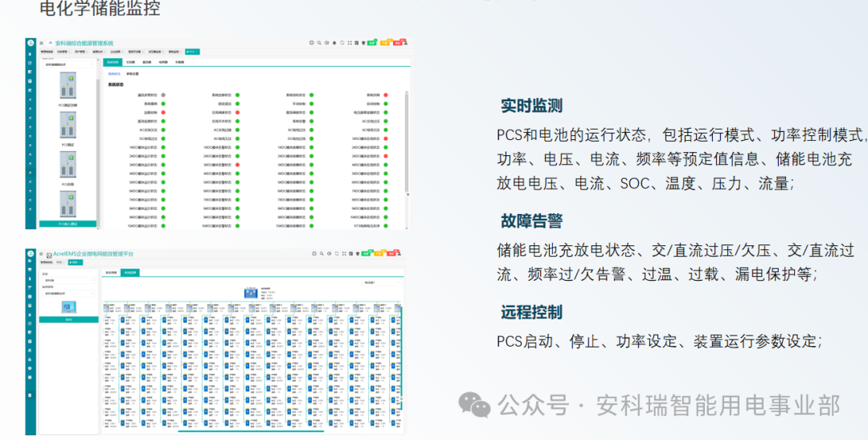The image size is (868, 440).
Task: Open the PCS menu item in the AcrelEMS window
Action: click(59, 262)
